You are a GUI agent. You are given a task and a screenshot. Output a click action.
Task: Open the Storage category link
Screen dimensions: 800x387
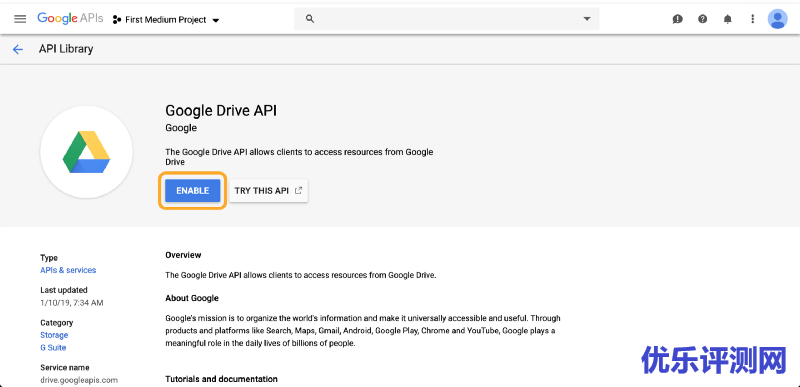(54, 335)
